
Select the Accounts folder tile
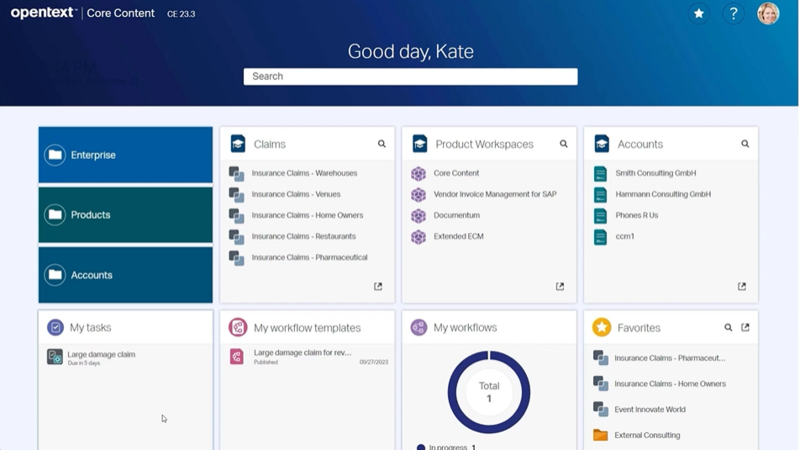(125, 275)
